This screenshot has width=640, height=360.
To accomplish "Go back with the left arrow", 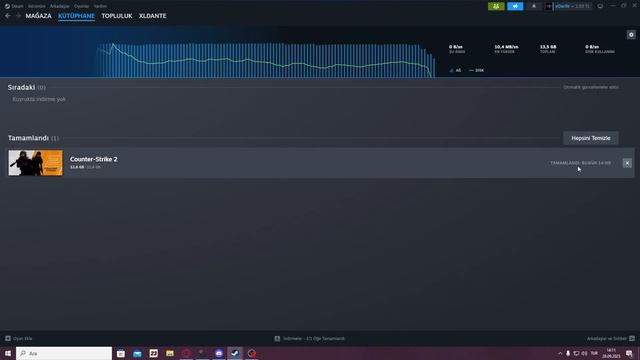I will coord(8,16).
